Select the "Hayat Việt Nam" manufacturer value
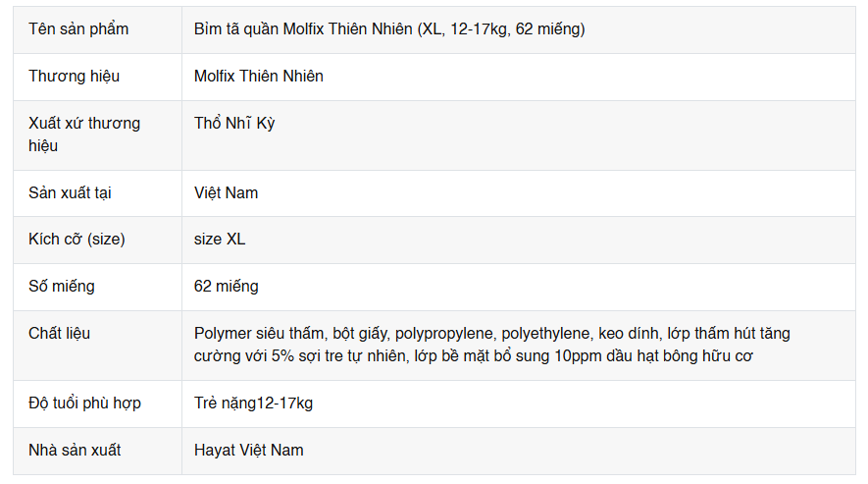This screenshot has width=868, height=484. pyautogui.click(x=249, y=451)
